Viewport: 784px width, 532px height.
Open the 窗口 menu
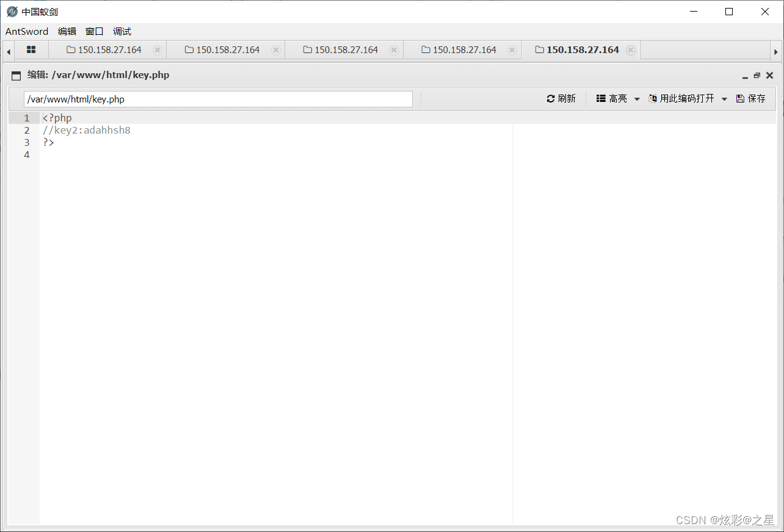tap(95, 32)
